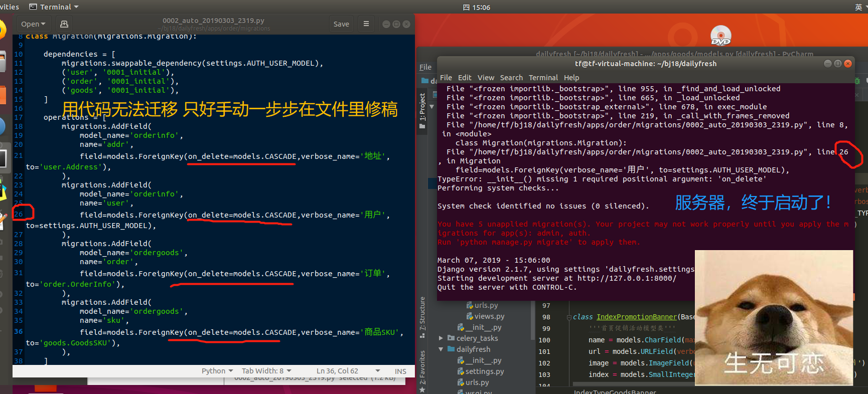Create a new document in gedit
The image size is (868, 394).
pos(64,24)
